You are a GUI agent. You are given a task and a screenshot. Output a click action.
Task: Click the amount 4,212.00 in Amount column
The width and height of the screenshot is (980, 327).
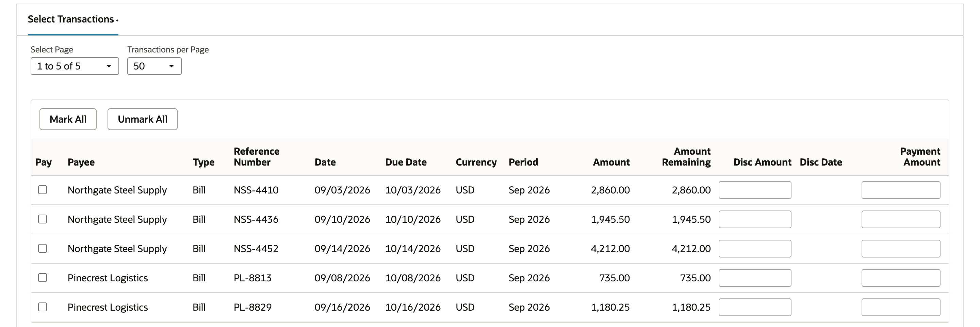[x=610, y=249]
